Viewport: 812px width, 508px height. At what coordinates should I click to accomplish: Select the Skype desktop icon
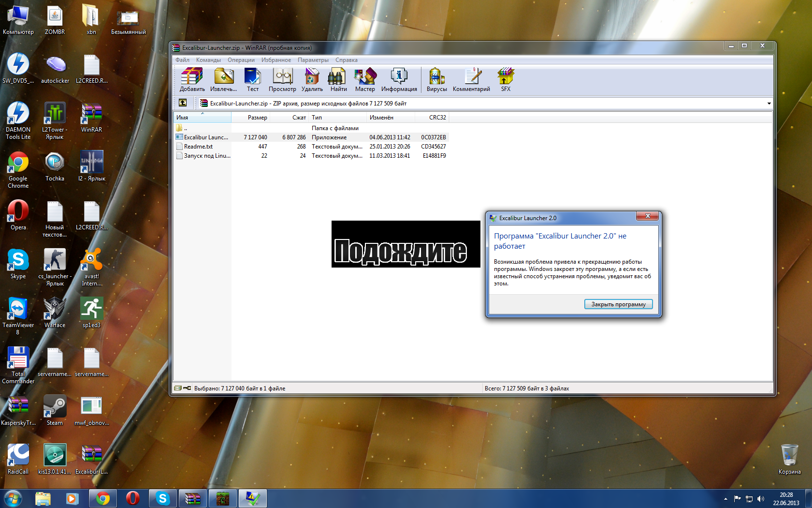click(18, 264)
